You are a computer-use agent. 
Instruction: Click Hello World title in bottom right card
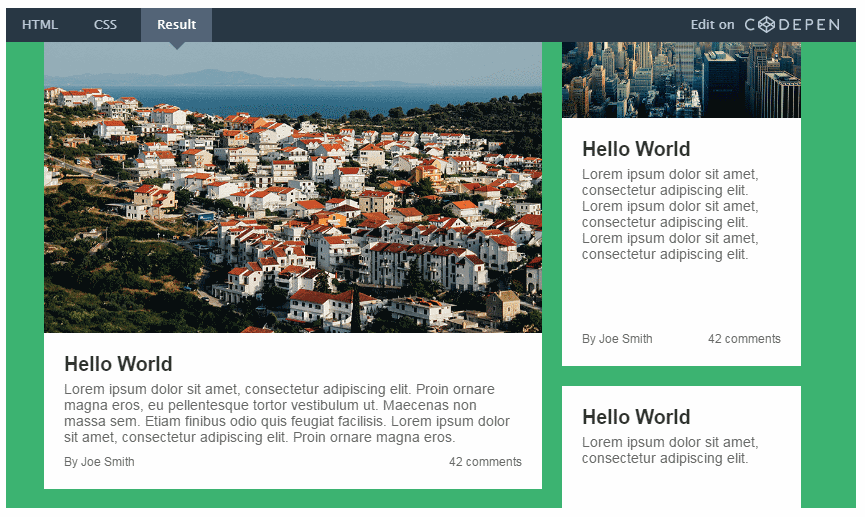(x=636, y=417)
